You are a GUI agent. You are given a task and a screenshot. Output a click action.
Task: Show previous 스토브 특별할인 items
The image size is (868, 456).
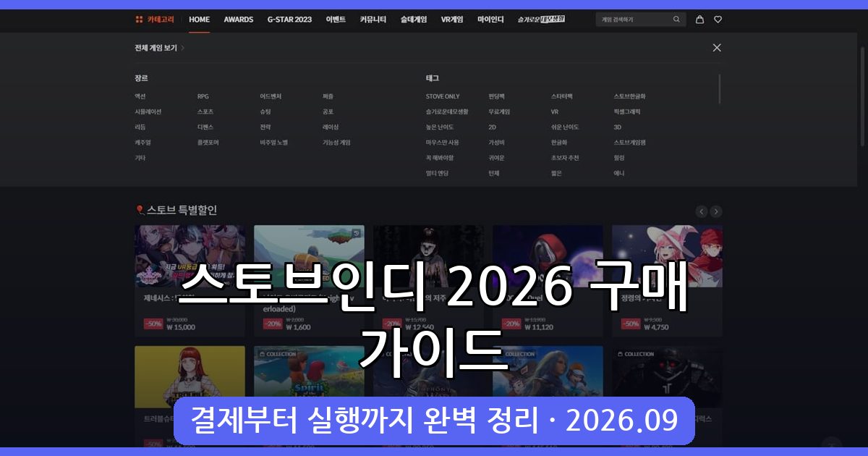point(702,211)
